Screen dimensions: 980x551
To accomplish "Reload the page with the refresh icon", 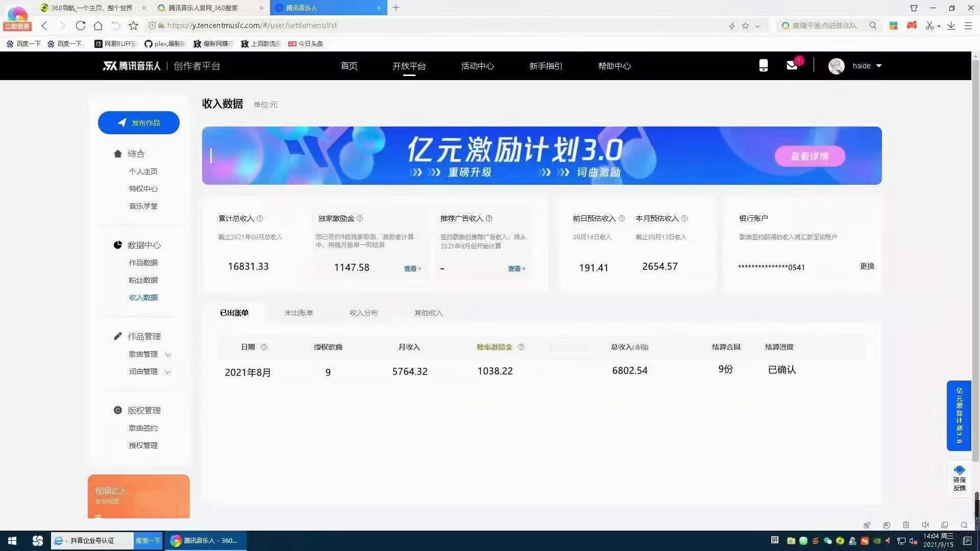I will pos(80,26).
